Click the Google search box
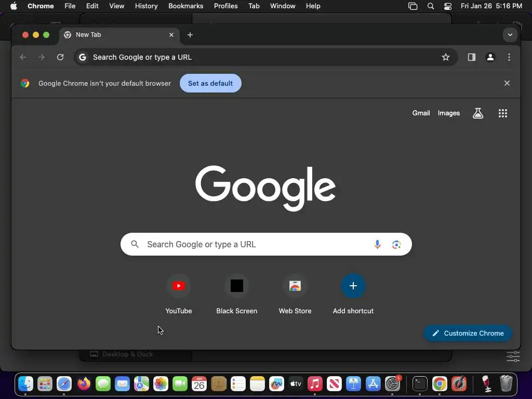Viewport: 532px width, 399px height. tap(266, 244)
